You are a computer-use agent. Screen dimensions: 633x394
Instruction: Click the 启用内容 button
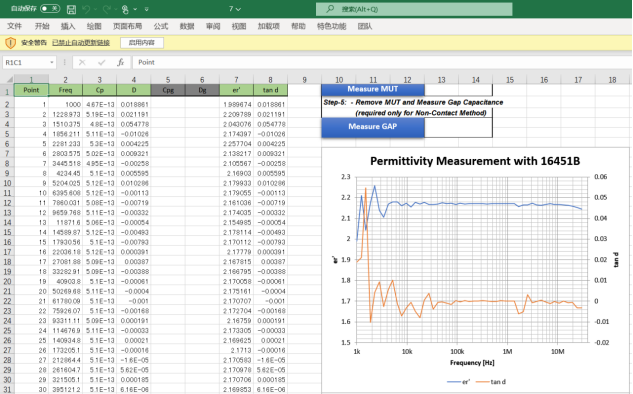click(142, 43)
